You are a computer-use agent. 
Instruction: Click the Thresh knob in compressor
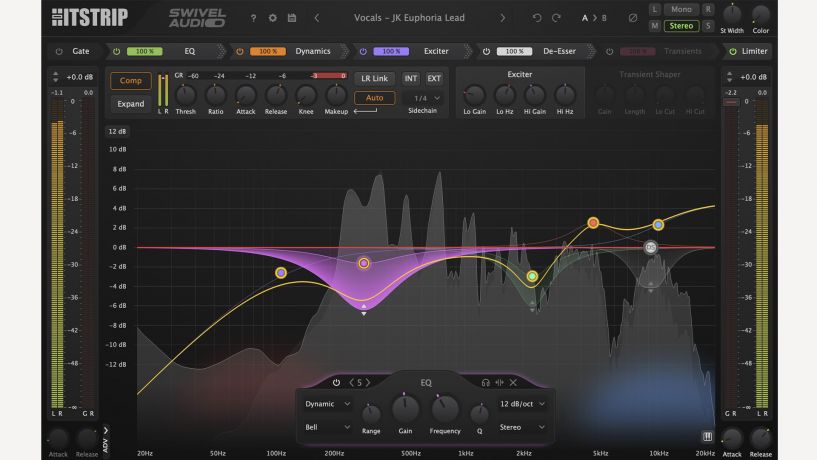pyautogui.click(x=186, y=94)
